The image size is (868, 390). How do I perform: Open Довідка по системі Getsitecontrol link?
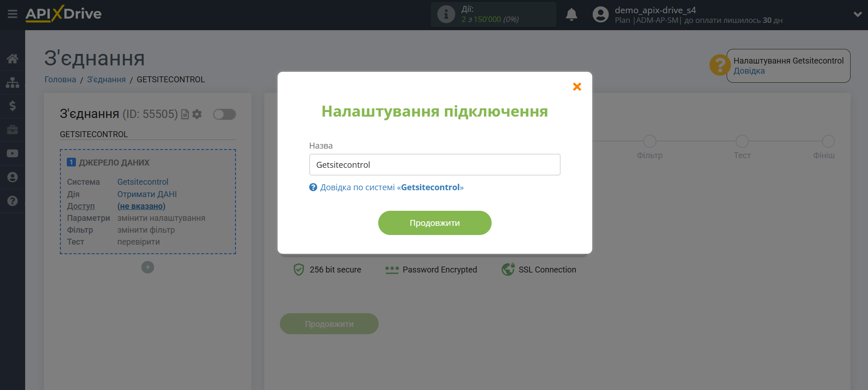coord(386,187)
